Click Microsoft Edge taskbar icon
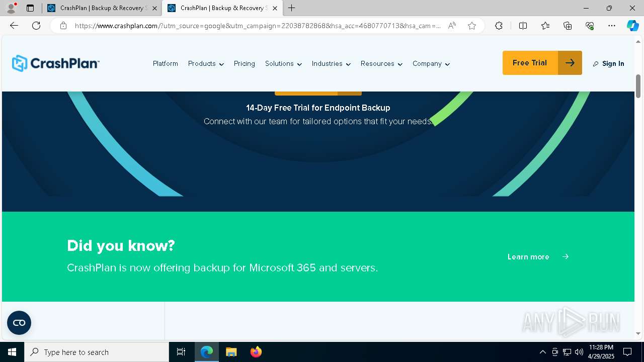This screenshot has height=362, width=644. pos(207,352)
